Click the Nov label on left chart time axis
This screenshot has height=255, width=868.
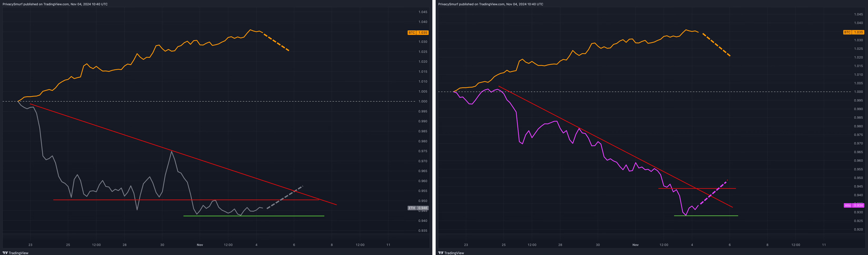pyautogui.click(x=200, y=245)
